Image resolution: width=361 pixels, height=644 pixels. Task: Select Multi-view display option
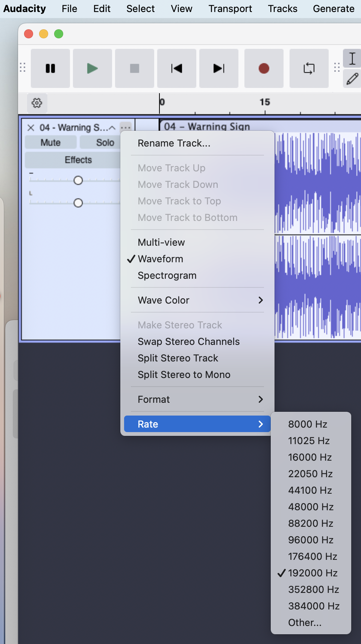(197, 242)
